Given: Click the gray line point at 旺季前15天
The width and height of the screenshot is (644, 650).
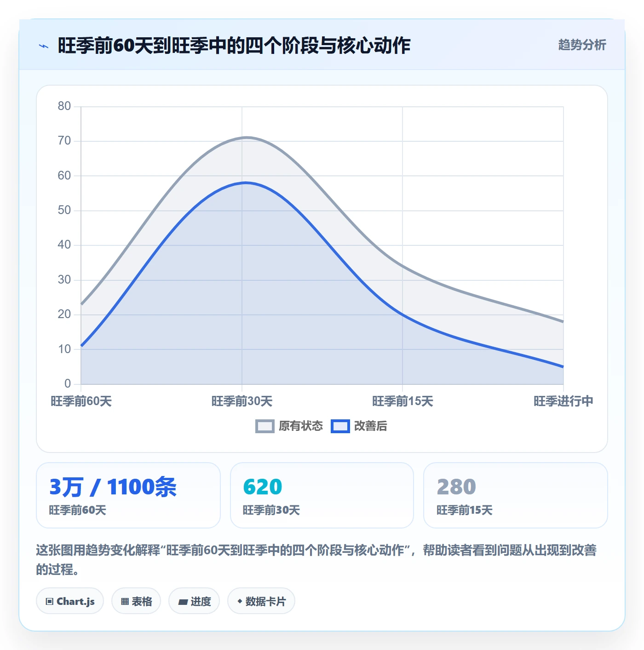Looking at the screenshot, I should click(x=402, y=266).
